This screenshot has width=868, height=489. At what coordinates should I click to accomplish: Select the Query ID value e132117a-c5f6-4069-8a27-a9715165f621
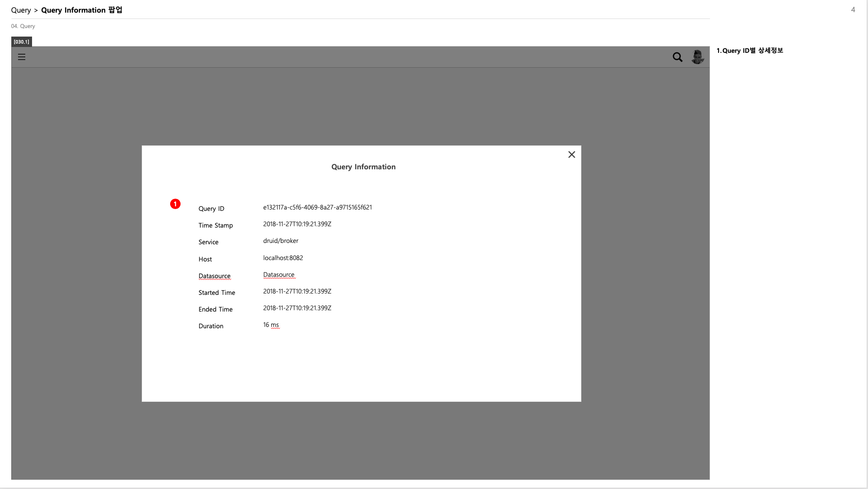[317, 207]
